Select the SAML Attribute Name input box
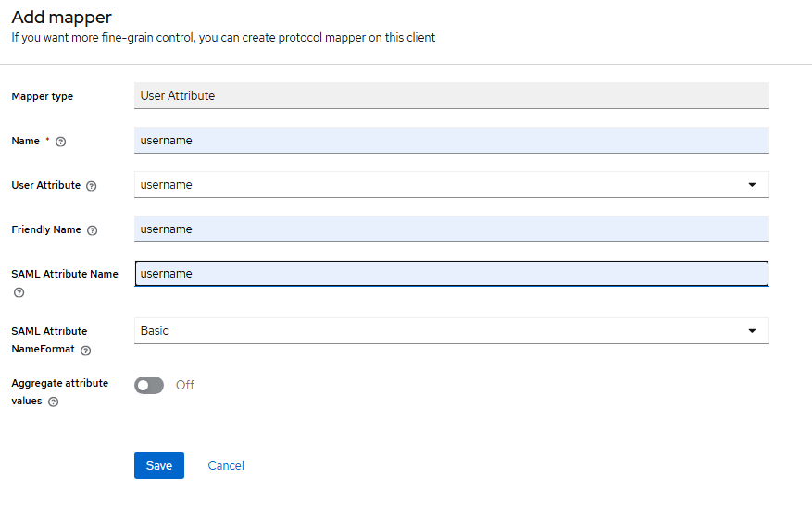Viewport: 812px width, 519px height. coord(451,274)
